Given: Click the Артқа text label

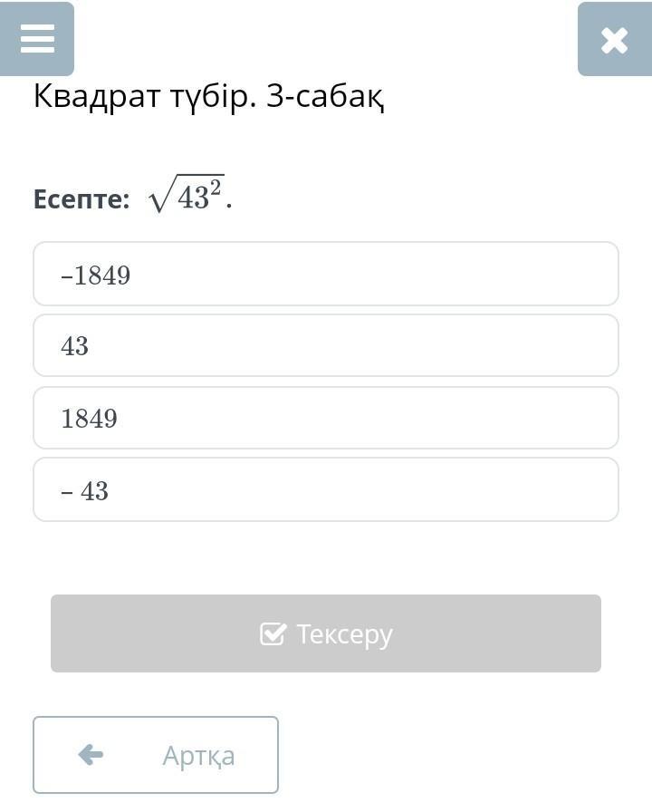Looking at the screenshot, I should 198,755.
